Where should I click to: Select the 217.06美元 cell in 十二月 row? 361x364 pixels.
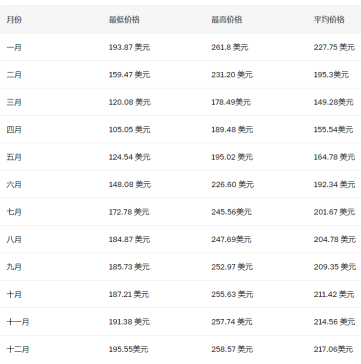tap(333, 349)
